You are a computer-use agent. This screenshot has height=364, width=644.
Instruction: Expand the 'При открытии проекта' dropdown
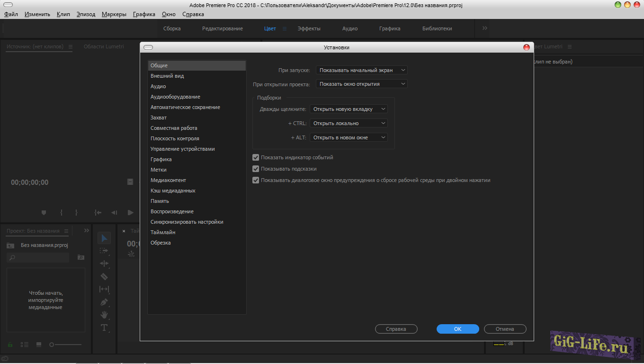(362, 84)
